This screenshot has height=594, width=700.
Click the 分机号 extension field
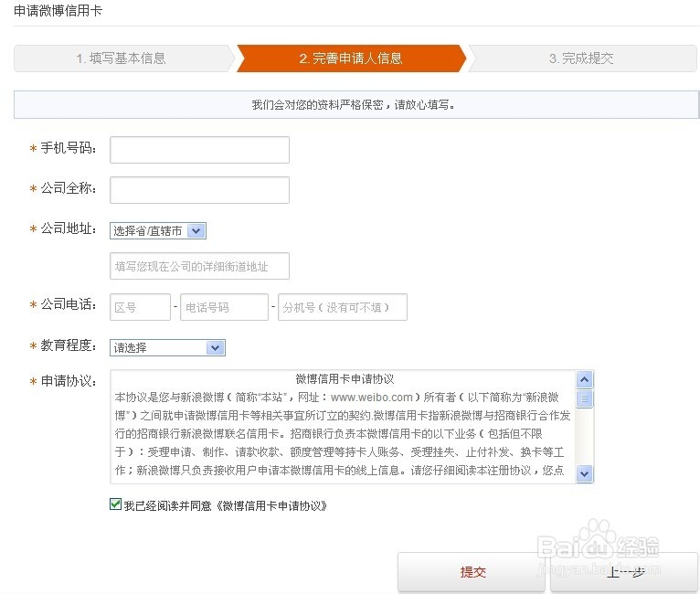(x=343, y=307)
